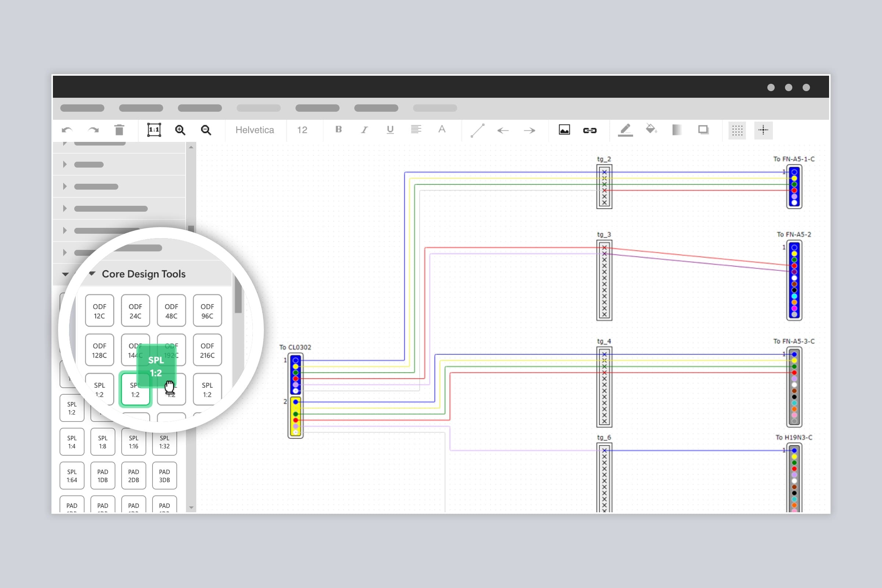
Task: Pick the SPL 1:4 splitter shape
Action: tap(72, 442)
